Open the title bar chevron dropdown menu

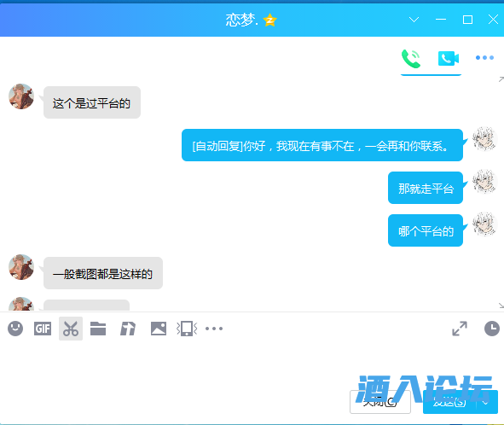(414, 20)
